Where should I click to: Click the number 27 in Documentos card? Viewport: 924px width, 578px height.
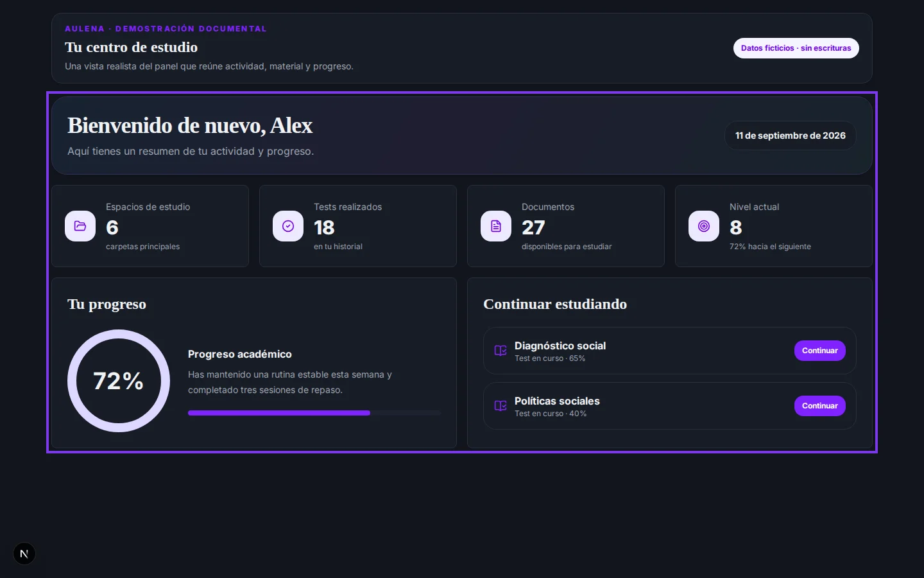533,227
